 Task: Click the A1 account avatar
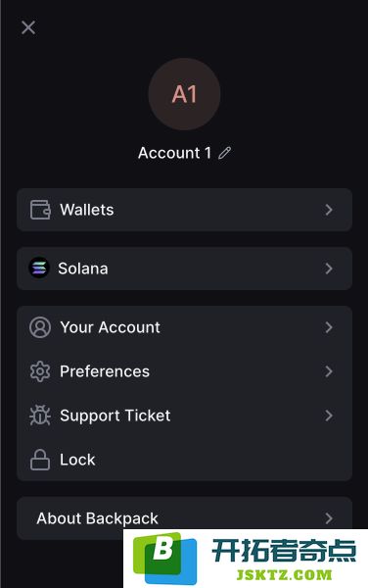pyautogui.click(x=184, y=94)
